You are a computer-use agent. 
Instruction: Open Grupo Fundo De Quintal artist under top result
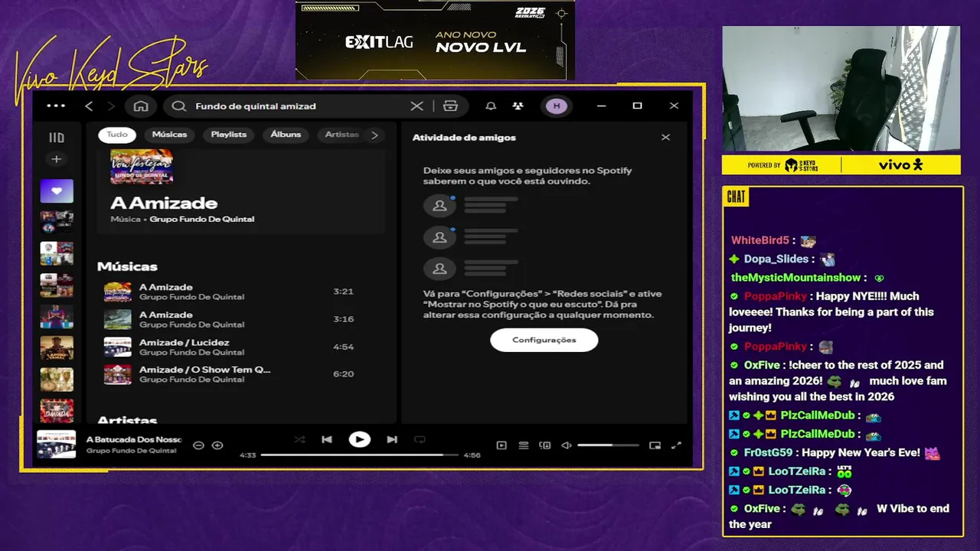tap(202, 219)
